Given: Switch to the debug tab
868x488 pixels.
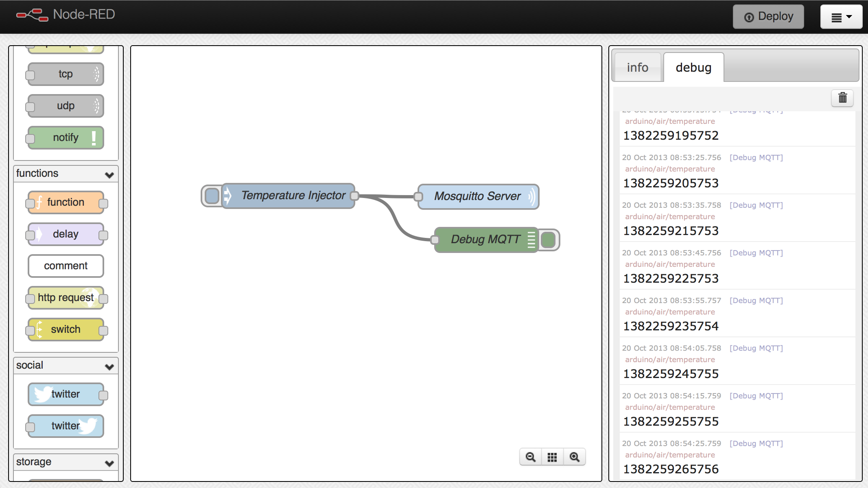Looking at the screenshot, I should point(694,67).
